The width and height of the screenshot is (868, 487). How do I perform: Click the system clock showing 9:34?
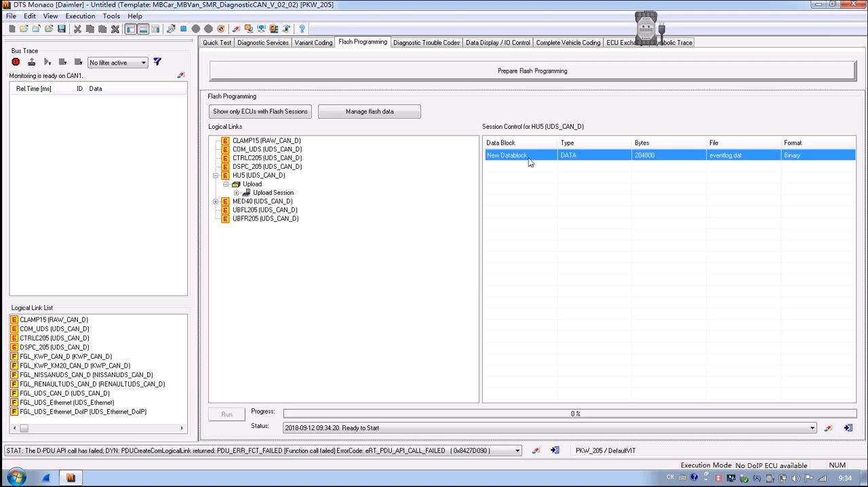pos(845,478)
